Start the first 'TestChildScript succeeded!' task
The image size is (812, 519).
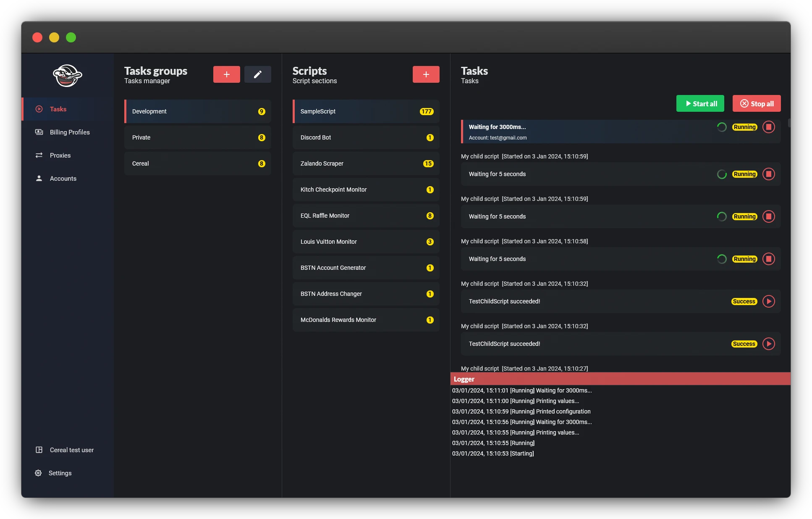pos(768,301)
